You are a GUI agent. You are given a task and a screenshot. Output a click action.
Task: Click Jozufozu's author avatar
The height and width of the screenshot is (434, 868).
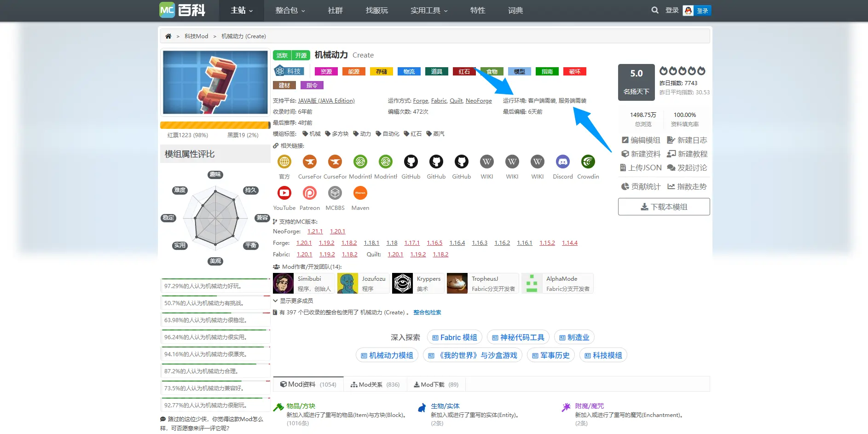(347, 284)
